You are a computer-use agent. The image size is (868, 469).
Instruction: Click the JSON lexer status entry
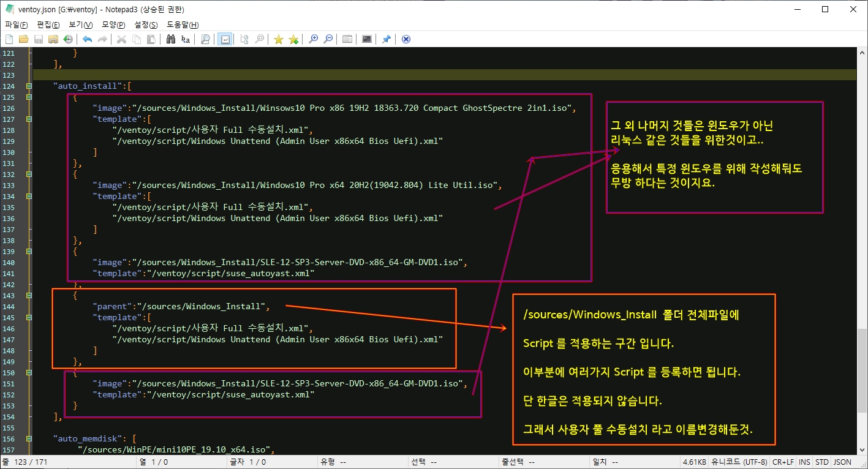coord(842,462)
